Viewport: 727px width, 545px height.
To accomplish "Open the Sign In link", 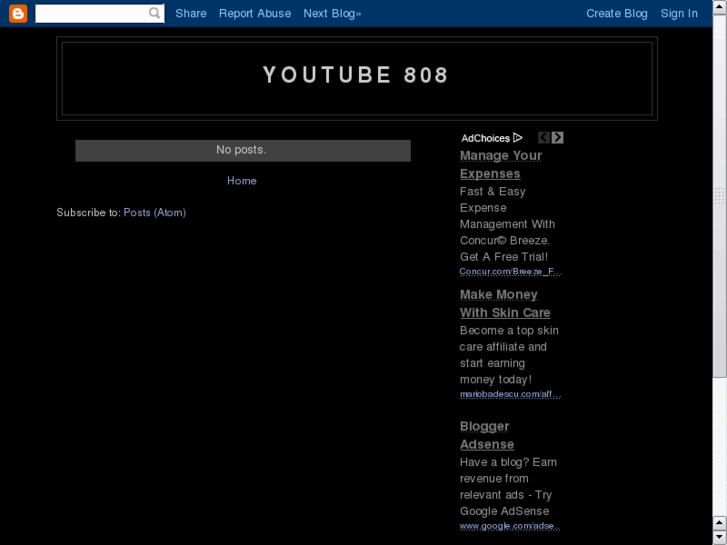I will coord(679,13).
